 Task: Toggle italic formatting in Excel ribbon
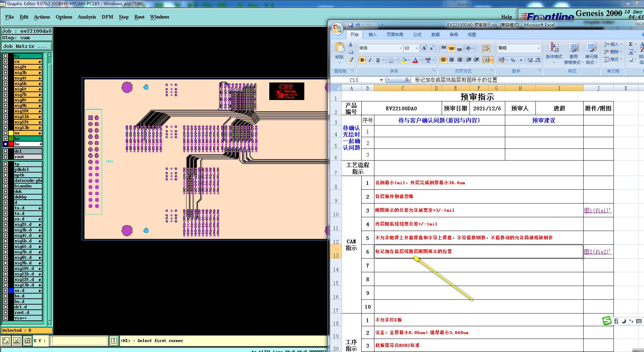(370, 60)
